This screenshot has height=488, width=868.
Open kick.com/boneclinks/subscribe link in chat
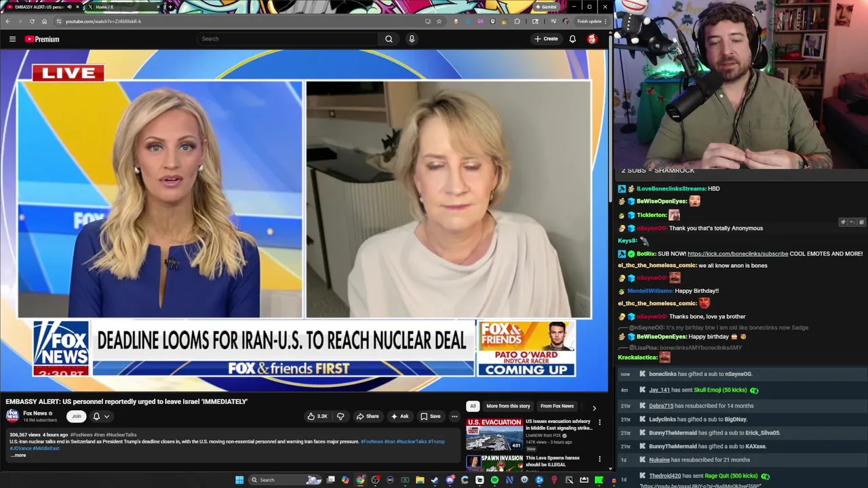[738, 253]
